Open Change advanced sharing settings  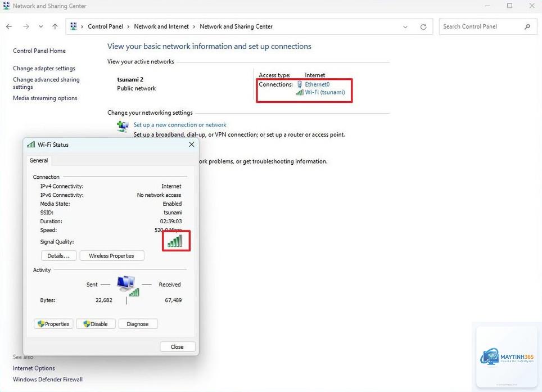[46, 83]
